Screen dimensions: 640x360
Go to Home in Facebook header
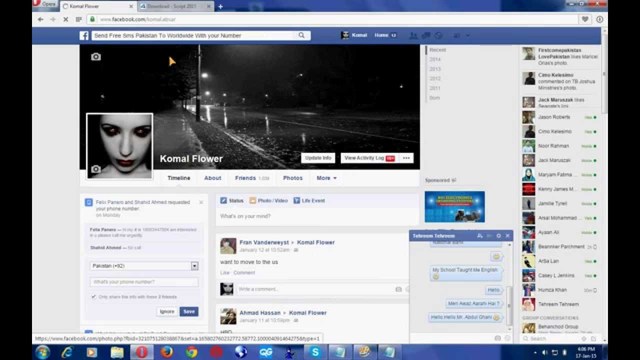[x=381, y=36]
